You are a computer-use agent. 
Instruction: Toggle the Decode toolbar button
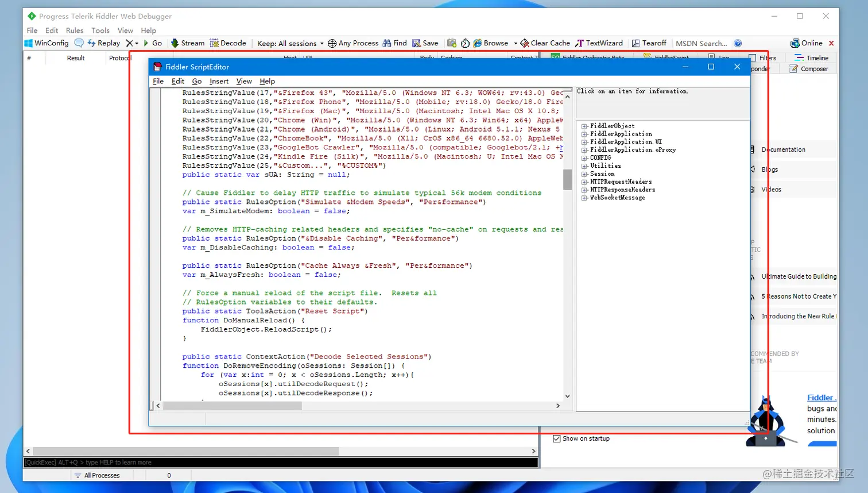(x=228, y=43)
